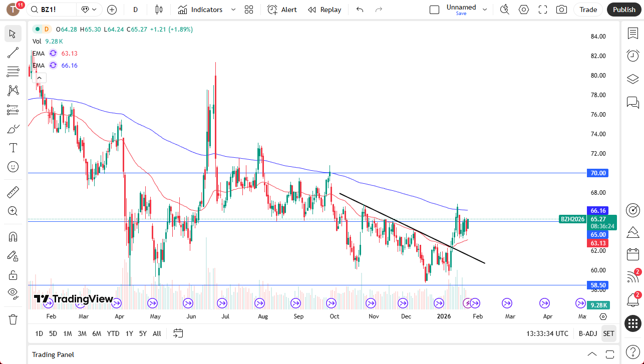Open the Trade button
The width and height of the screenshot is (644, 364).
(588, 10)
